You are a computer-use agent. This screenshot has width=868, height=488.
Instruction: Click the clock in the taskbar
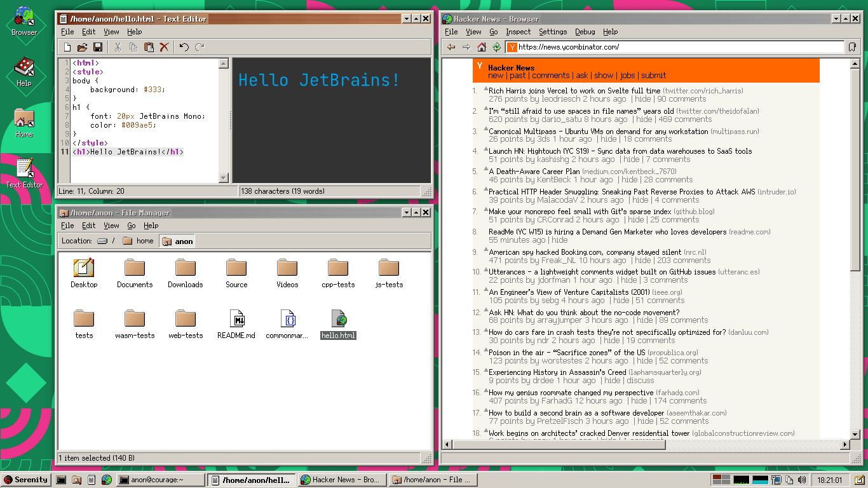point(831,480)
